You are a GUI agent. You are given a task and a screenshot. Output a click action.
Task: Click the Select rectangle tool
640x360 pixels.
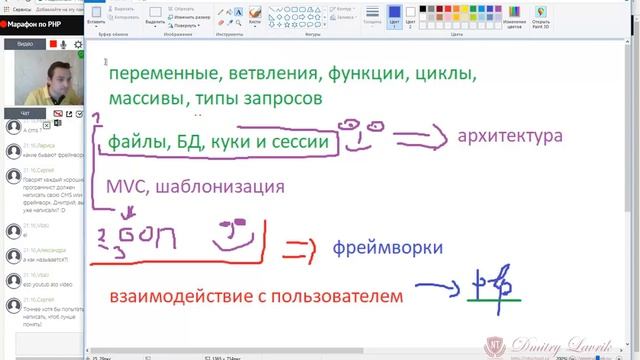click(155, 12)
